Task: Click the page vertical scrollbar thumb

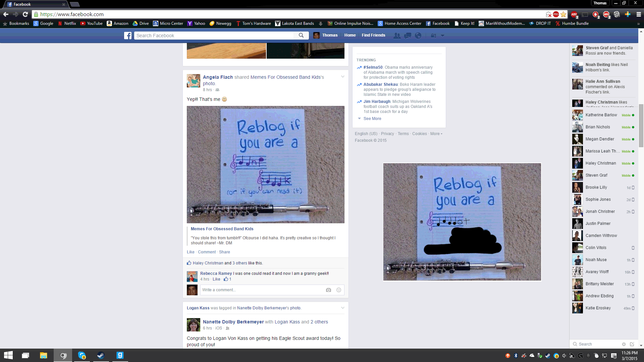Action: pyautogui.click(x=641, y=126)
